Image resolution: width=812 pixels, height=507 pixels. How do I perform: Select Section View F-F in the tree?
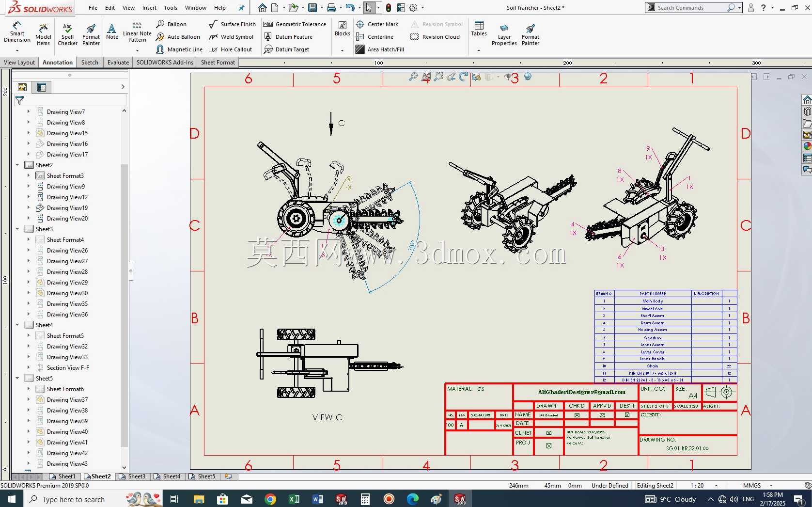pyautogui.click(x=68, y=368)
